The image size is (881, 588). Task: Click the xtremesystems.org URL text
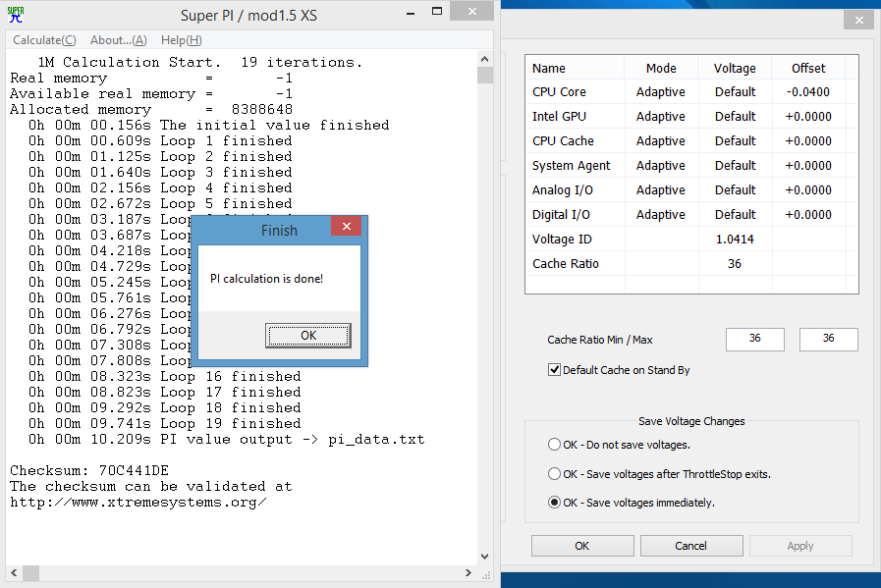click(x=138, y=502)
